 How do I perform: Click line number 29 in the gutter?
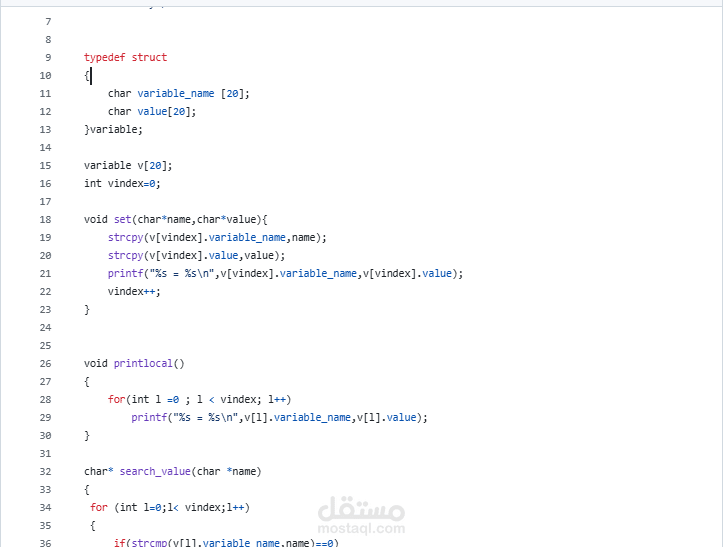[x=45, y=418]
